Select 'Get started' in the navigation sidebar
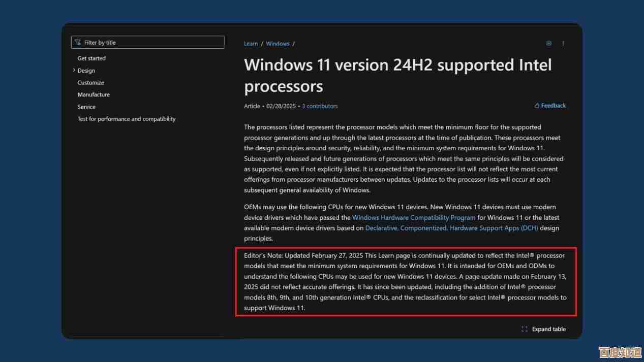This screenshot has width=644, height=362. pyautogui.click(x=91, y=58)
